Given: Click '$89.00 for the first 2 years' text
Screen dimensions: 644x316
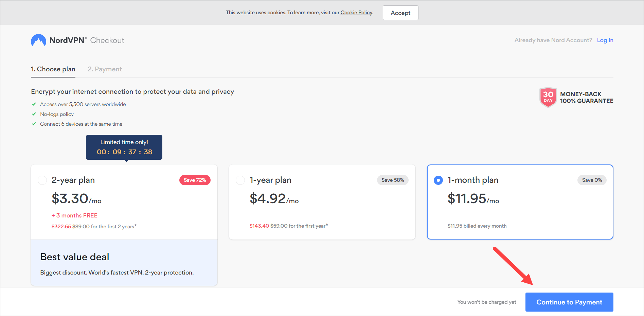Looking at the screenshot, I should (x=104, y=226).
